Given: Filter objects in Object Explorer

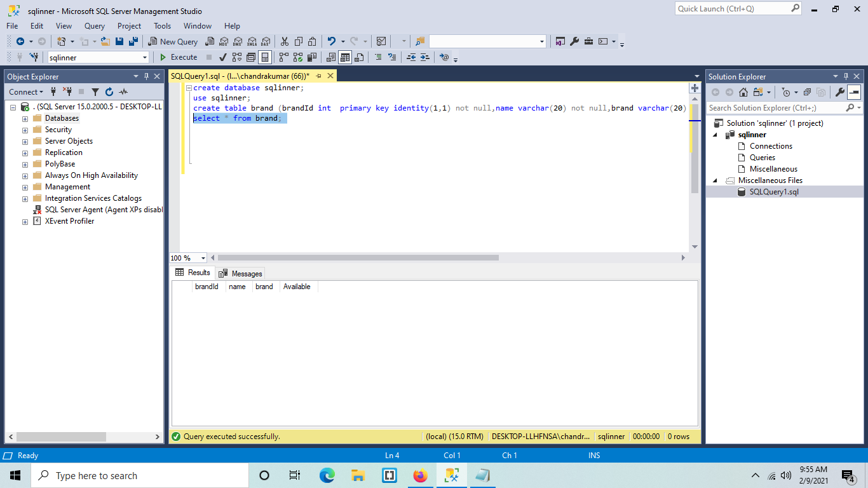Looking at the screenshot, I should (x=95, y=92).
